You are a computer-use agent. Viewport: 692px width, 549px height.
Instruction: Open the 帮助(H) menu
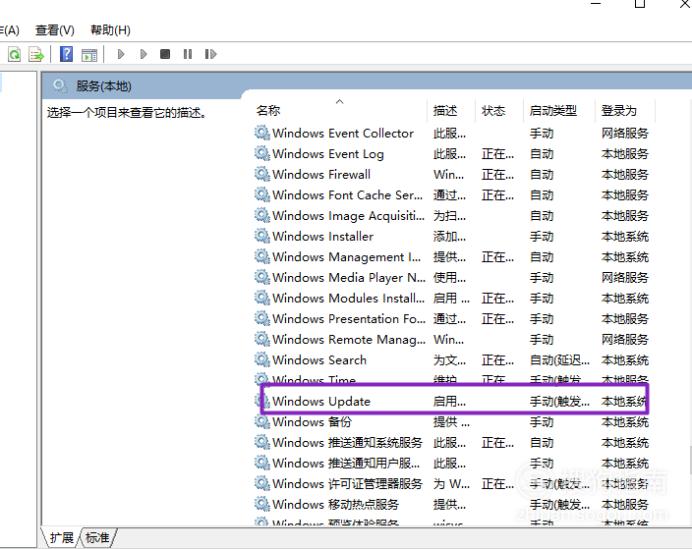(110, 30)
